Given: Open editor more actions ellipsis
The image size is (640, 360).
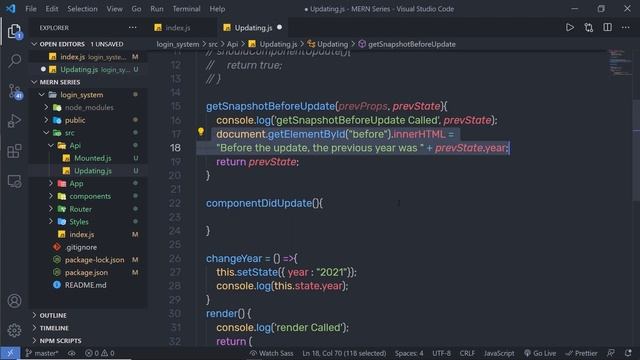Looking at the screenshot, I should point(625,27).
